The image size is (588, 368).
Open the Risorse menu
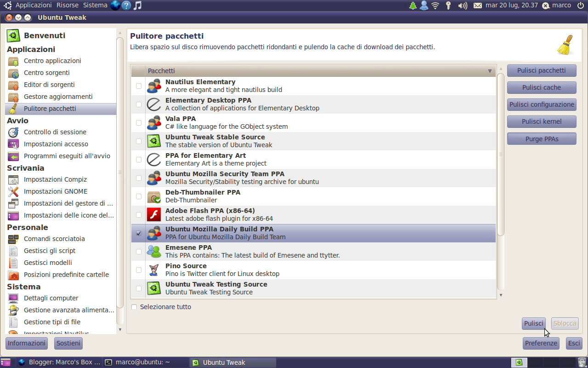[x=68, y=5]
